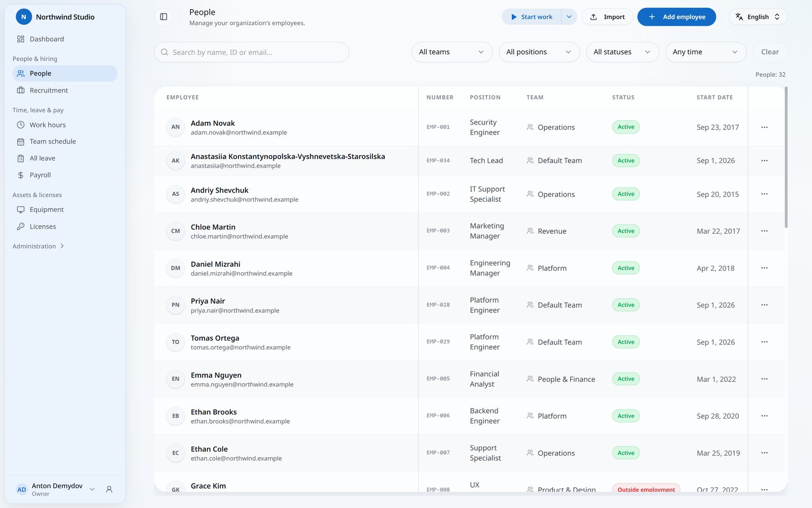812x508 pixels.
Task: Open the All statuses filter dropdown
Action: 622,52
